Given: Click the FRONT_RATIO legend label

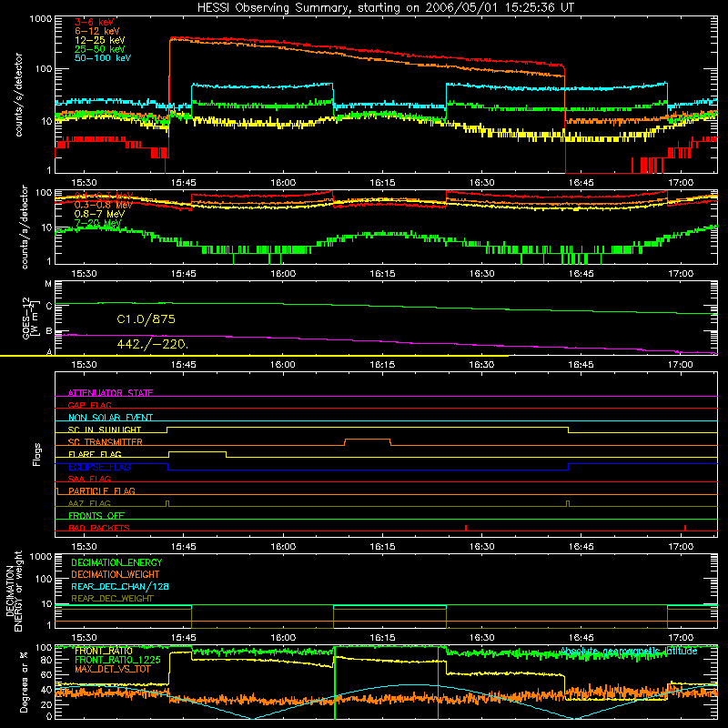Looking at the screenshot, I should [x=103, y=651].
